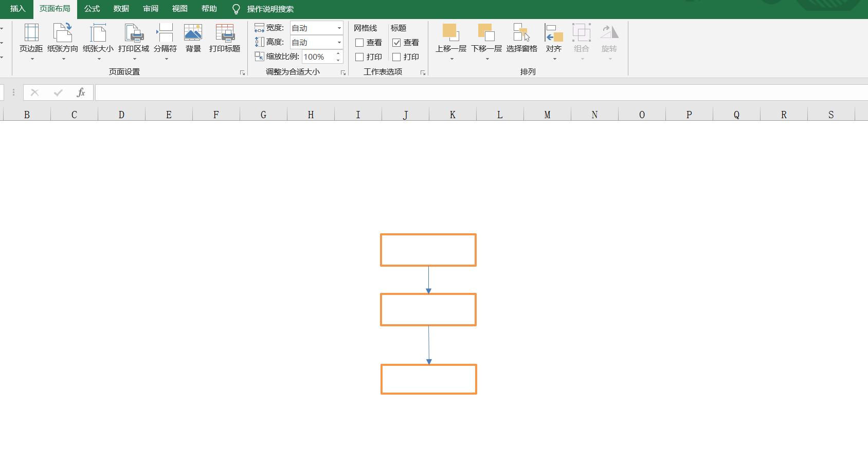Image resolution: width=868 pixels, height=464 pixels.
Task: Click the 下移一层 send backward button
Action: click(486, 33)
